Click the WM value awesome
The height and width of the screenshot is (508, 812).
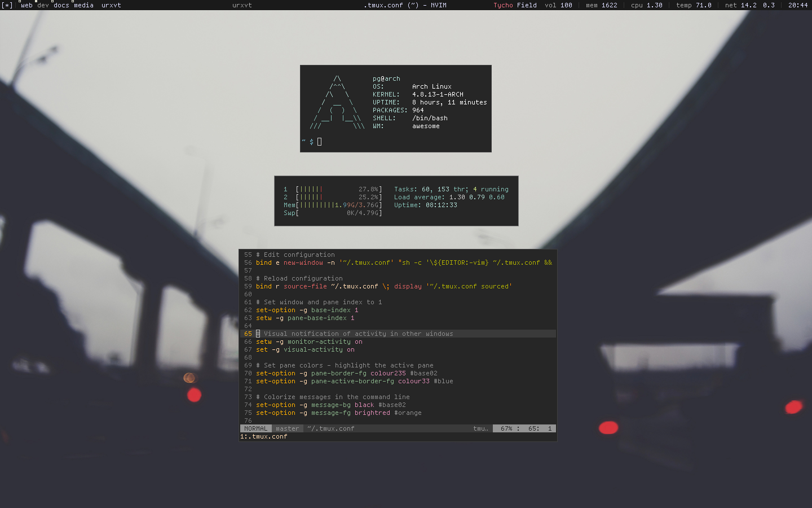pyautogui.click(x=426, y=126)
